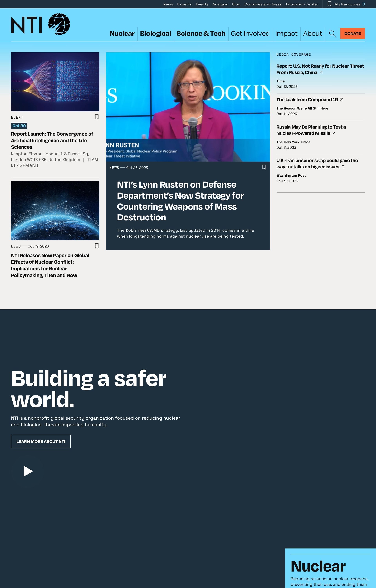376x588 pixels.
Task: Click external arrow beside Compound 19 headline
Action: pyautogui.click(x=342, y=99)
